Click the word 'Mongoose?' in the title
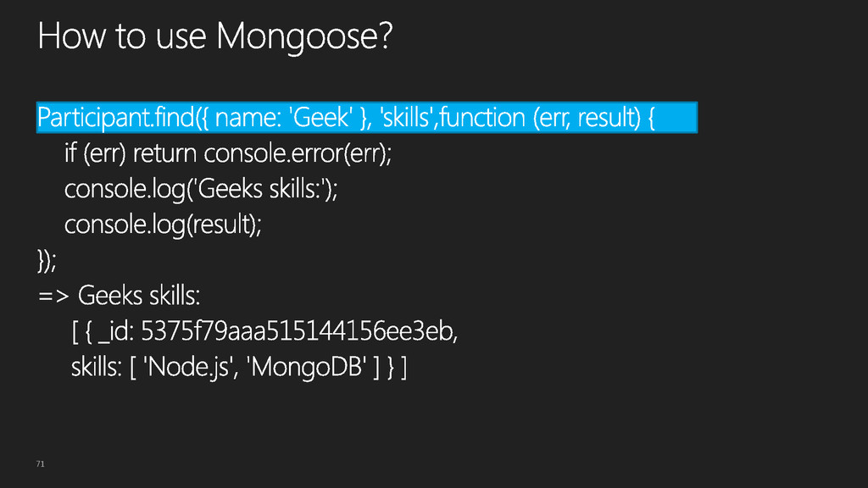This screenshot has height=488, width=868. [304, 36]
